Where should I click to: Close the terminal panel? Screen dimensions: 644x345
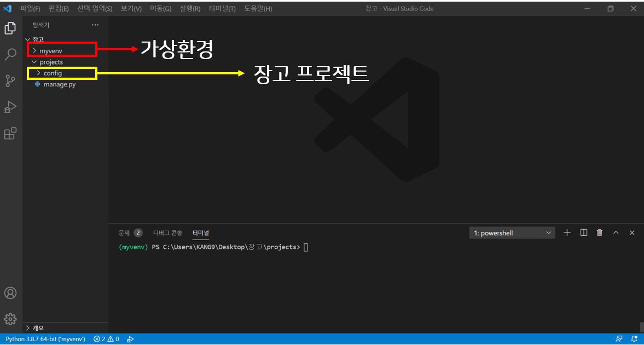632,232
